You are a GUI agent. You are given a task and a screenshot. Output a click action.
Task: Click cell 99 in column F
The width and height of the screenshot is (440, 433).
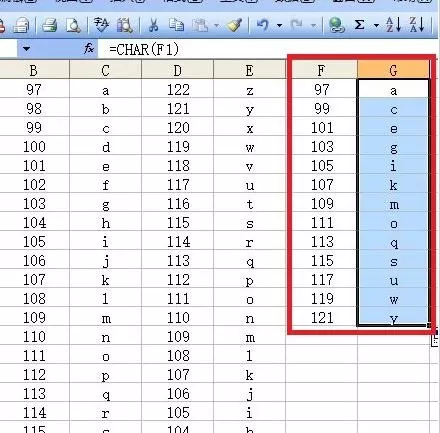click(322, 108)
